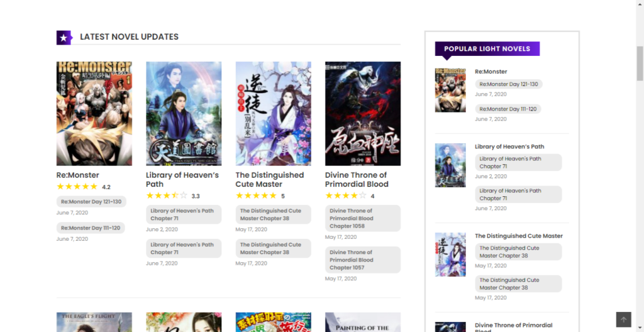644x332 pixels.
Task: Open sidebar Re:Monster Day 121-130 chip
Action: (509, 84)
